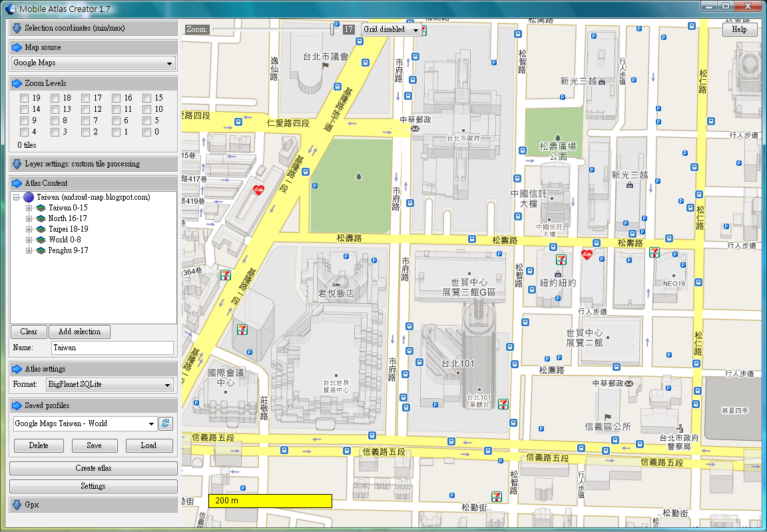Click the atlas Name input field
Screen dimensions: 767x532
coord(113,348)
